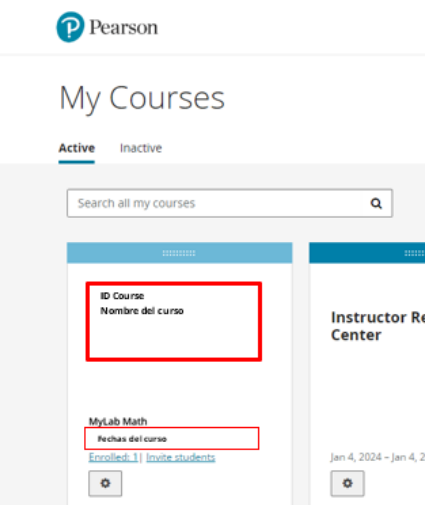
Task: Grab the drag handle on first course card
Action: click(x=179, y=253)
